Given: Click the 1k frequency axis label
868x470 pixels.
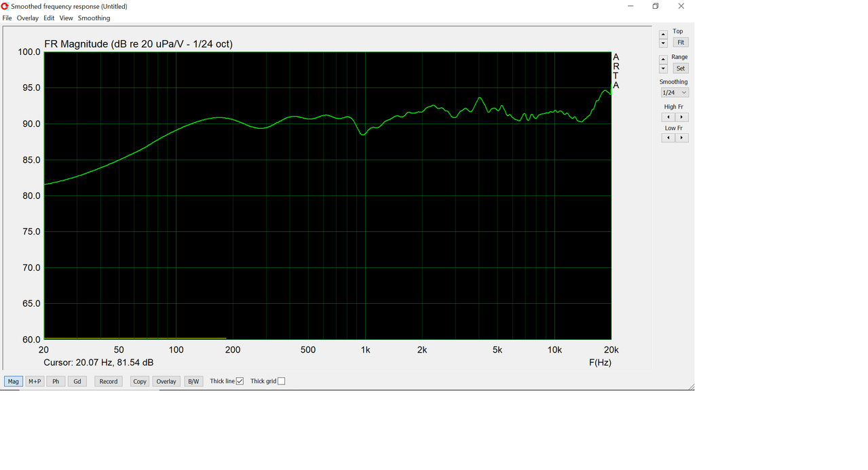Looking at the screenshot, I should point(365,350).
